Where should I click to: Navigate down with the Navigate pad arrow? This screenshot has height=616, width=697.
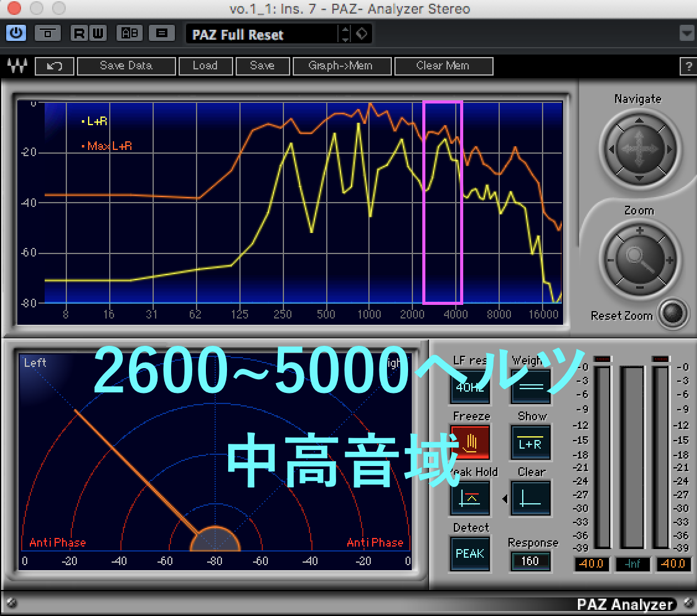point(639,178)
